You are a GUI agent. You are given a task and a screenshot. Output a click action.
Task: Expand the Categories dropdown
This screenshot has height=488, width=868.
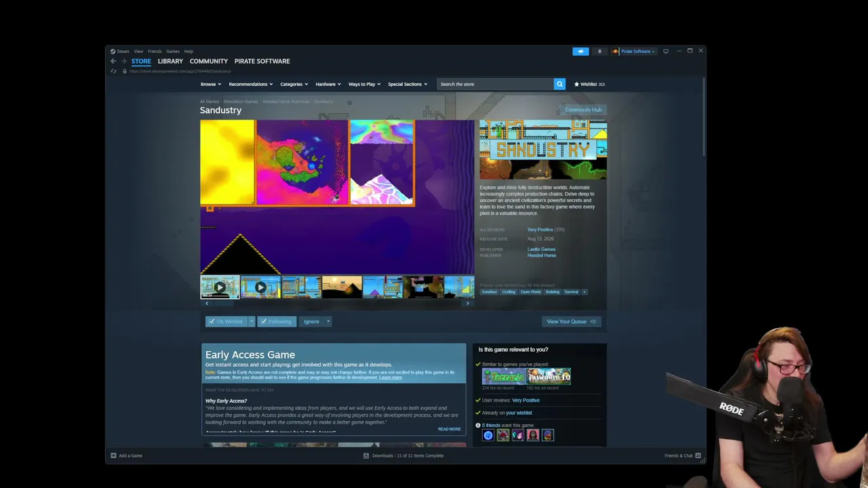pyautogui.click(x=294, y=84)
